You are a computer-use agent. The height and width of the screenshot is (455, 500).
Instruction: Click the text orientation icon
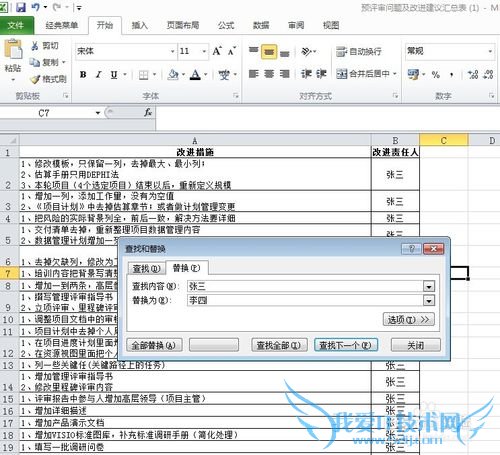point(307,52)
